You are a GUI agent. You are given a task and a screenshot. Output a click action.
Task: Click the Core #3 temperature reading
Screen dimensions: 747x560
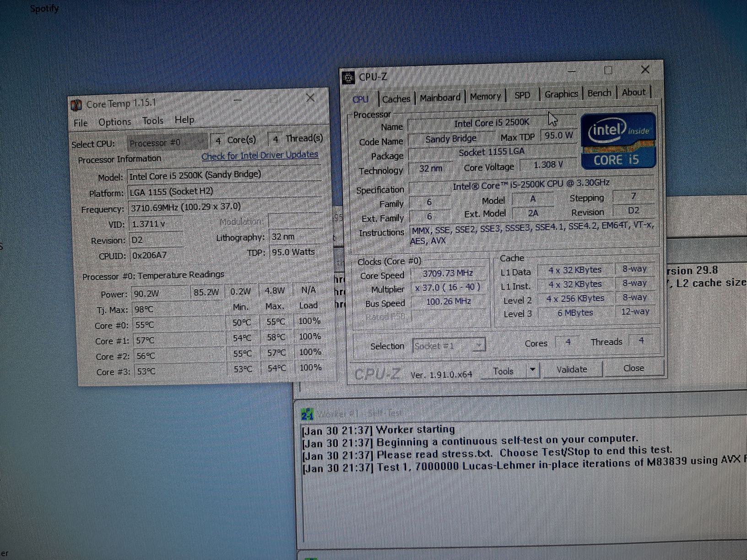[181, 371]
